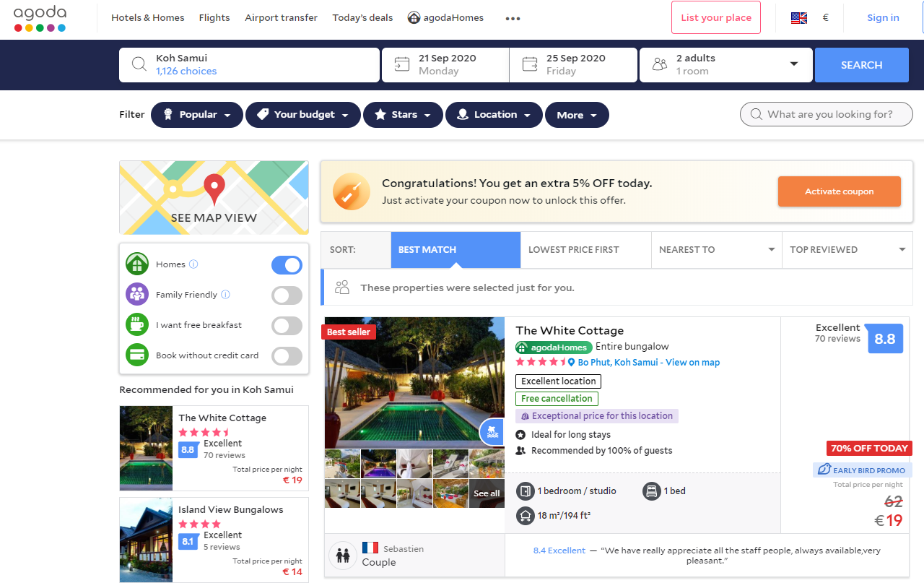Viewport: 924px width, 583px height.
Task: Click the blue SEARCH button
Action: pos(862,65)
